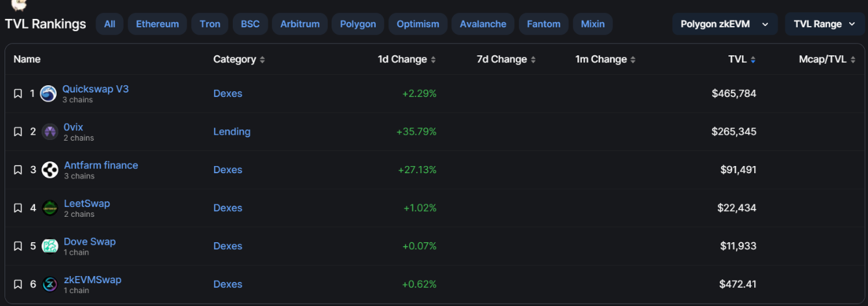
Task: Sort by TVL column arrow icon
Action: (753, 60)
